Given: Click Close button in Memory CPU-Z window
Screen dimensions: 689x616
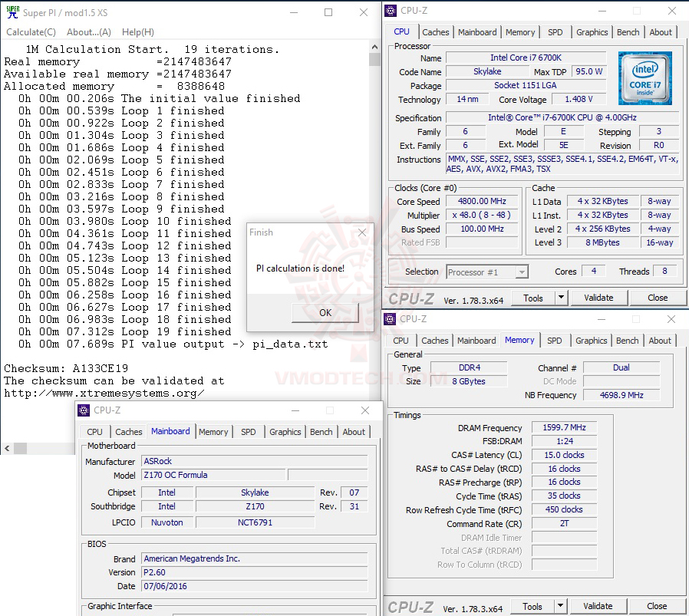Looking at the screenshot, I should (x=657, y=607).
